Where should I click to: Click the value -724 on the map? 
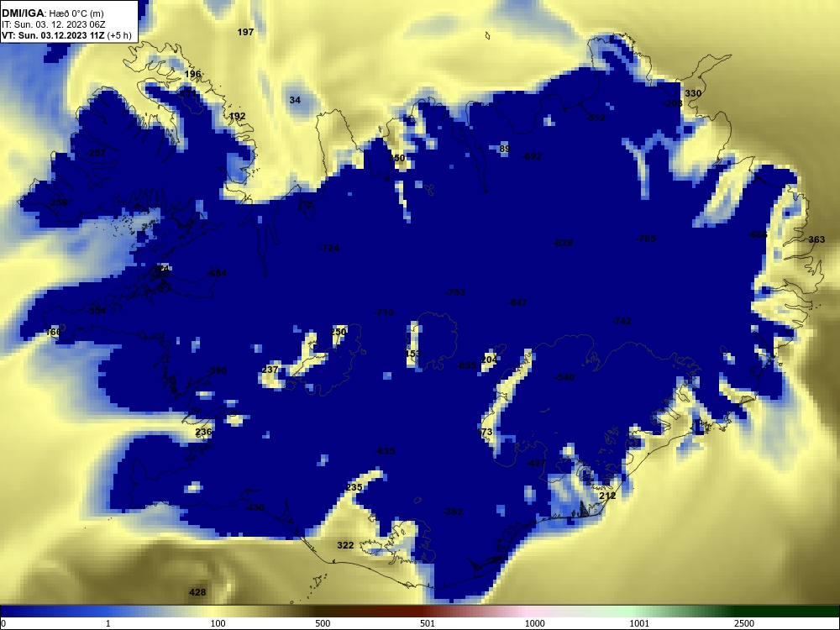click(x=329, y=248)
